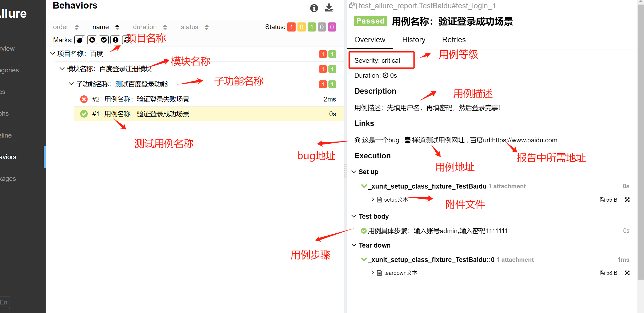Click the download/export report icon

[329, 8]
